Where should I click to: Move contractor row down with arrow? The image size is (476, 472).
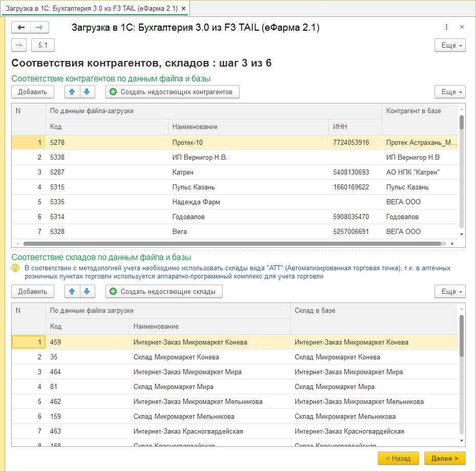tap(87, 92)
